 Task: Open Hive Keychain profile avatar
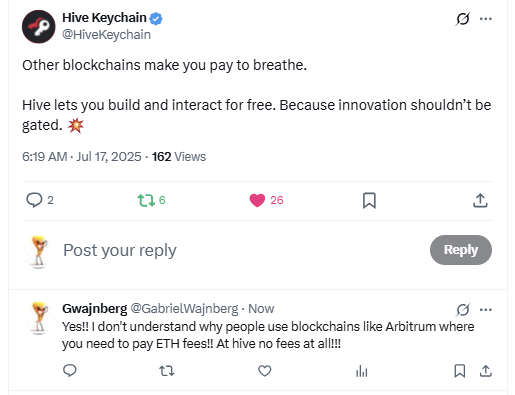(39, 27)
